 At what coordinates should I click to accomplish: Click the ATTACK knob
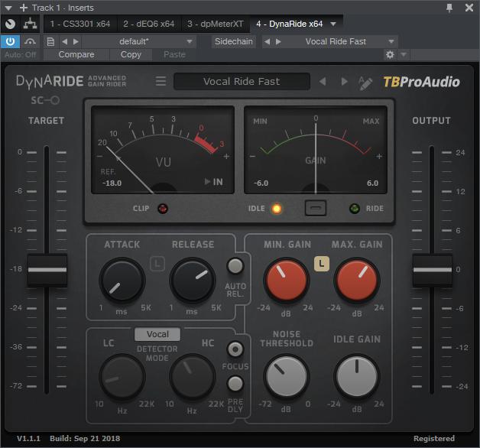[x=122, y=281]
